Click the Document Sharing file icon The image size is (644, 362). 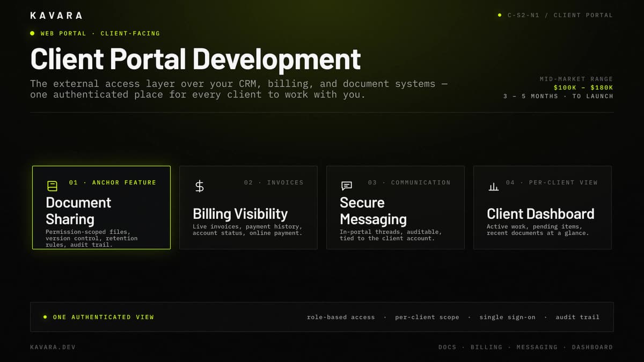[52, 186]
